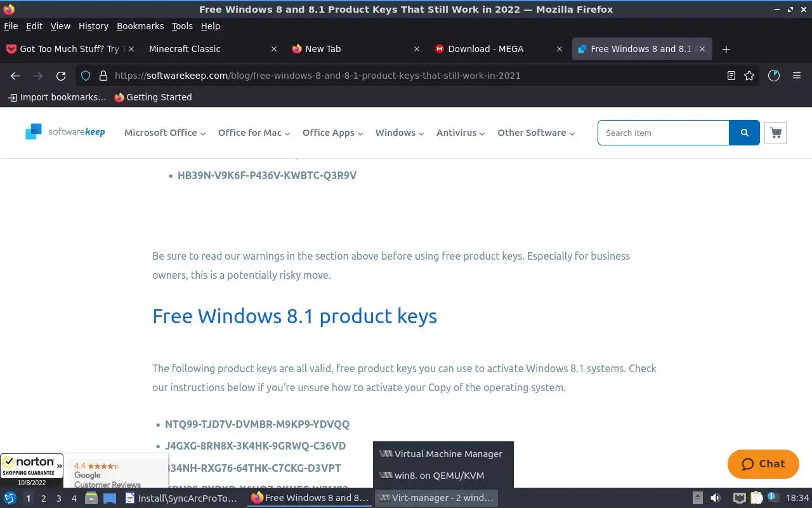Open the Tools menu
The width and height of the screenshot is (812, 508).
(x=182, y=26)
